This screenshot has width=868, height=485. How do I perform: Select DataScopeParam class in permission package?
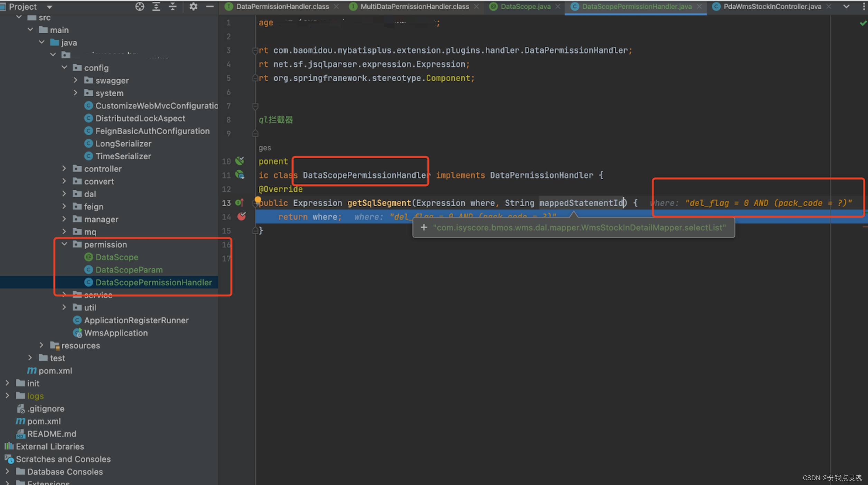click(129, 269)
